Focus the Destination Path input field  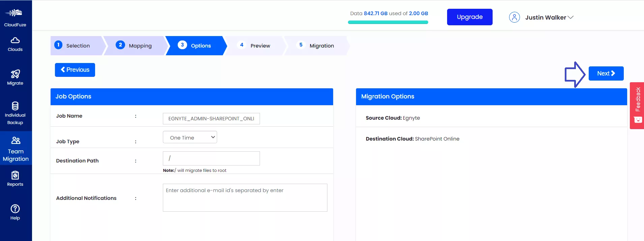coord(211,158)
